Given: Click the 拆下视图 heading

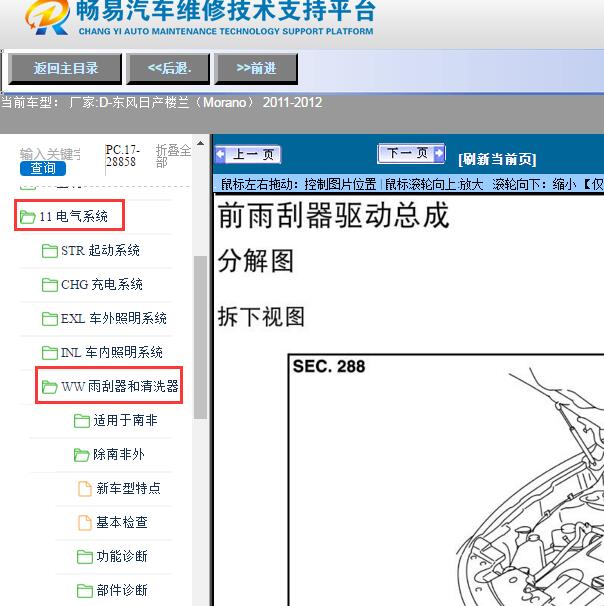Looking at the screenshot, I should pos(261,317).
